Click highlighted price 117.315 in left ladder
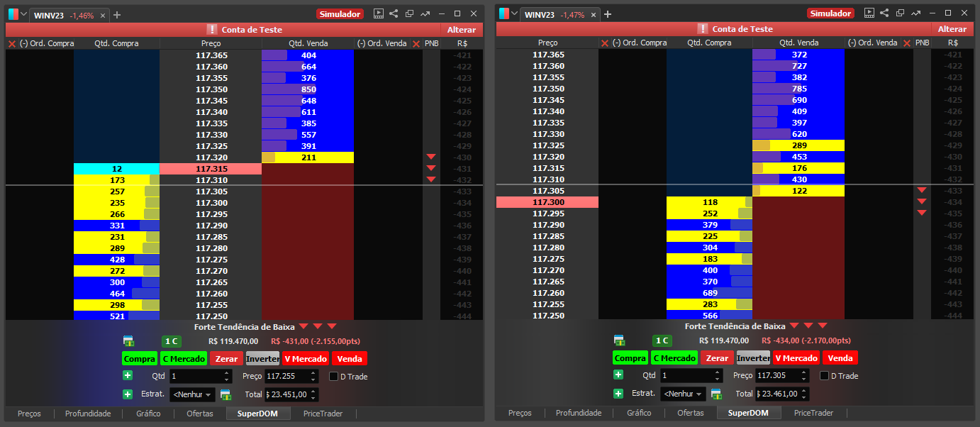980x427 pixels. (211, 169)
